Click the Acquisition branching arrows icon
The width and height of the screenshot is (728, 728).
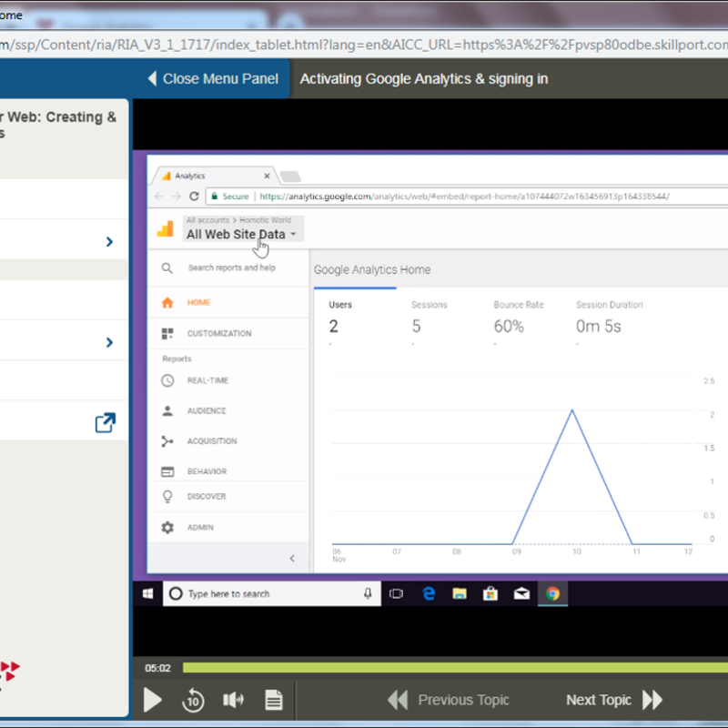click(x=167, y=441)
